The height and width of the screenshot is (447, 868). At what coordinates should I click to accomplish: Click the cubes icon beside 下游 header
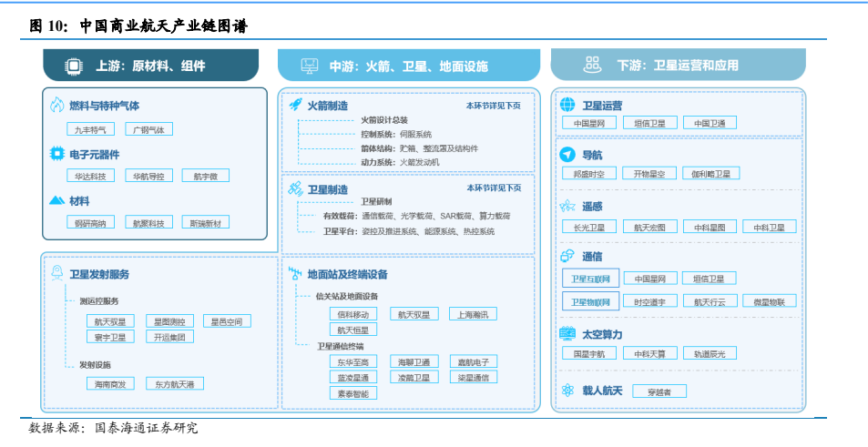click(x=592, y=65)
